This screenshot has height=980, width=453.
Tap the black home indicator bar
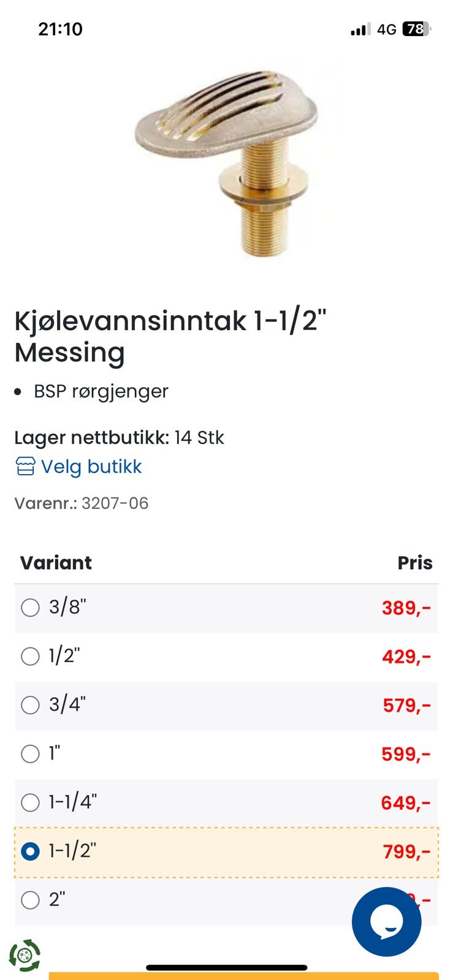(226, 968)
